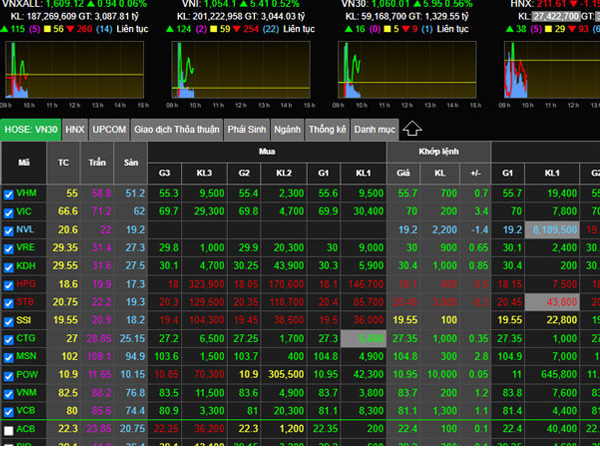Click NVL sell volume 8,189,500
Viewport: 600px width, 450px height.
554,230
